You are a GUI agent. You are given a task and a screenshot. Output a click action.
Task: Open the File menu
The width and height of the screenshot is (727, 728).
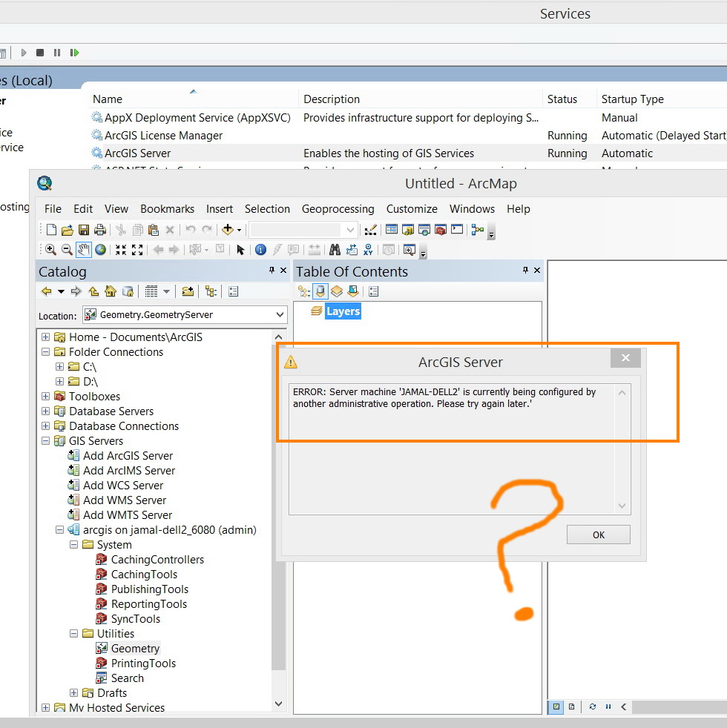click(53, 209)
